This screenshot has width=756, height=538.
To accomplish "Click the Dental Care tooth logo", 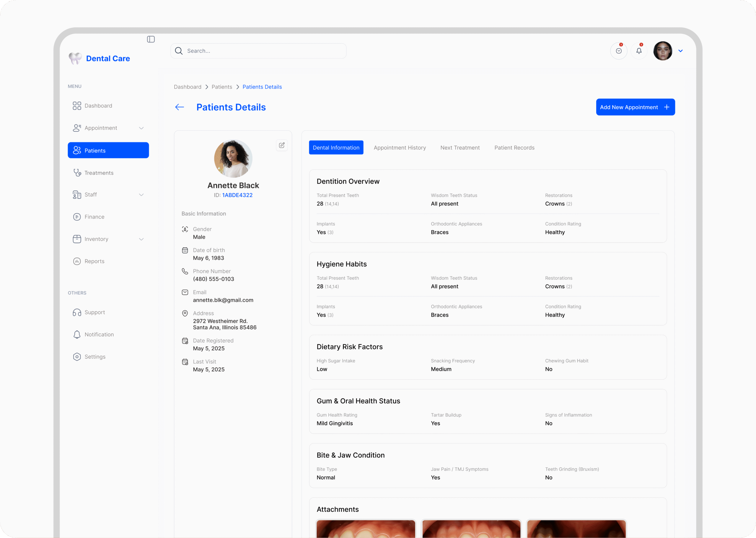I will click(75, 58).
